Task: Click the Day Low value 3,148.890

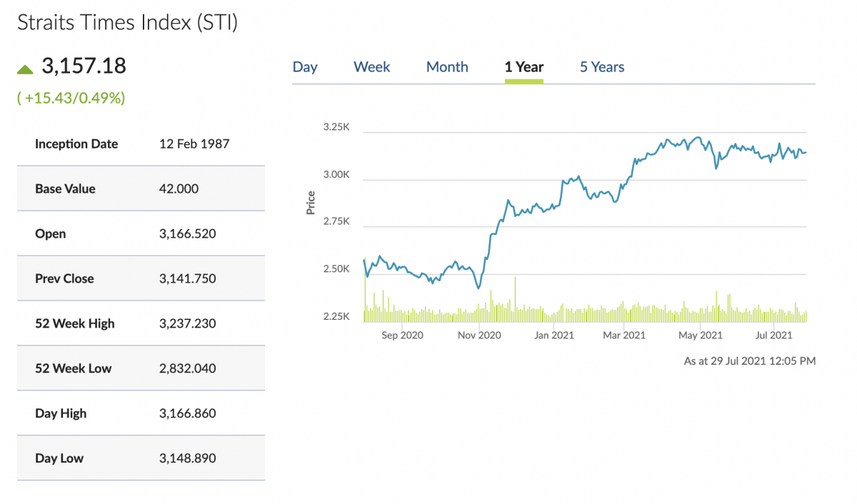Action: (x=187, y=459)
